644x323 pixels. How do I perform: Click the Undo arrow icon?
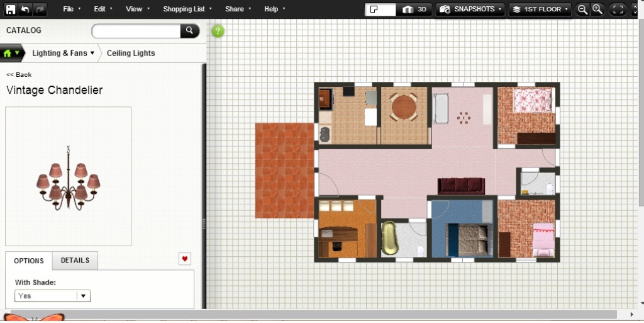25,9
